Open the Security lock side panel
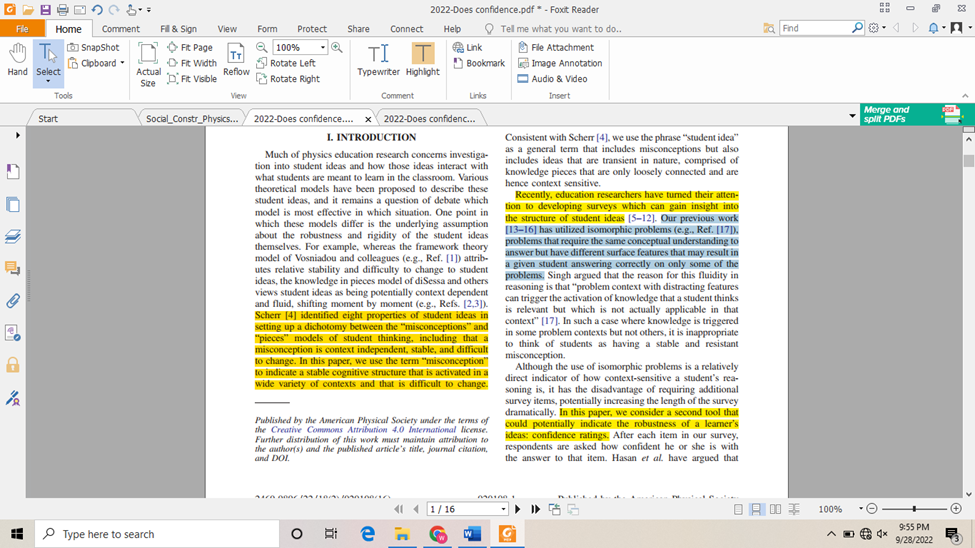 coord(12,365)
